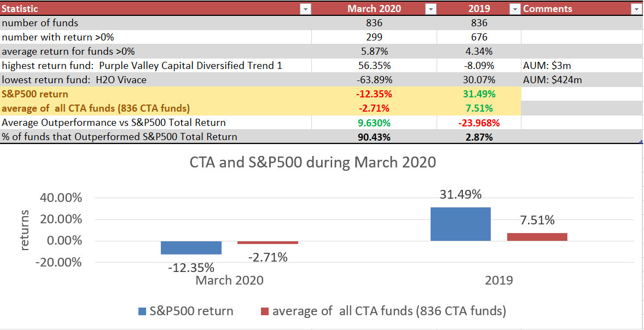This screenshot has width=644, height=330.
Task: Select the Purple Valley Capital highest return row label
Action: pos(142,66)
